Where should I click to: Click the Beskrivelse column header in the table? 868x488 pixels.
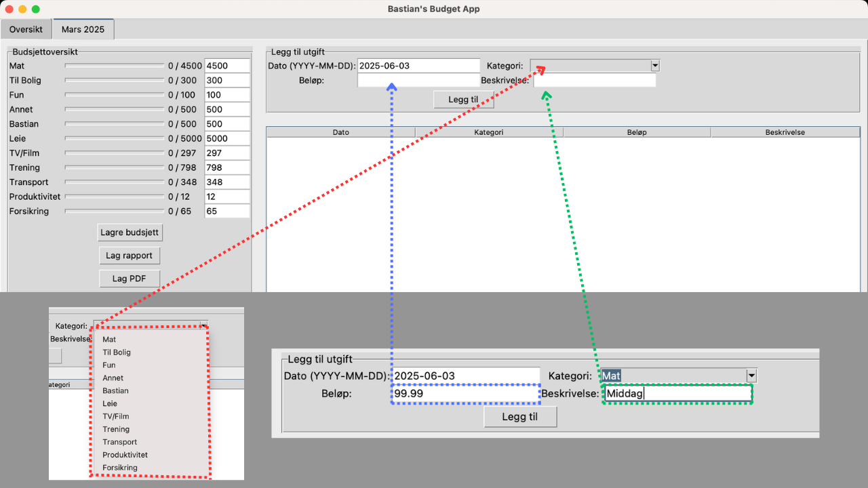(785, 132)
